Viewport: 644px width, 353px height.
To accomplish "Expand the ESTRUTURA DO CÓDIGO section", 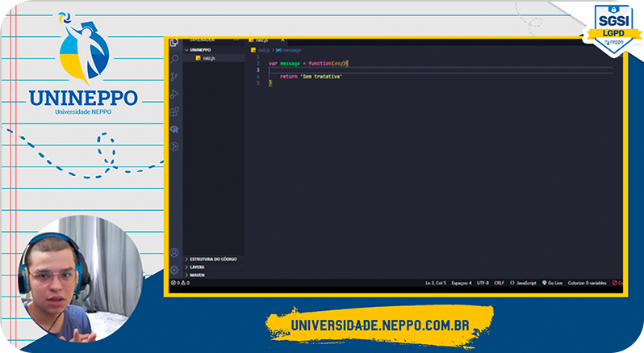I will click(214, 259).
